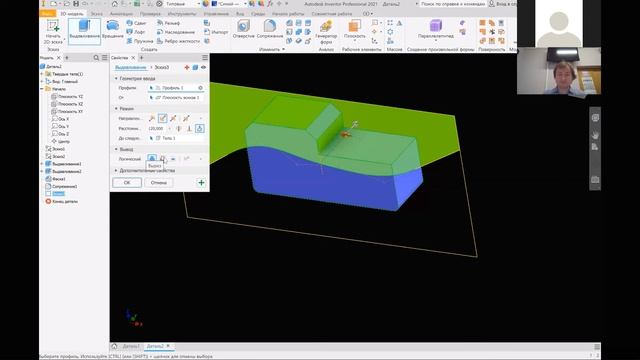Screen dimensions: 640x360
Task: Click the search icon in the Model browser
Action: pyautogui.click(x=96, y=58)
